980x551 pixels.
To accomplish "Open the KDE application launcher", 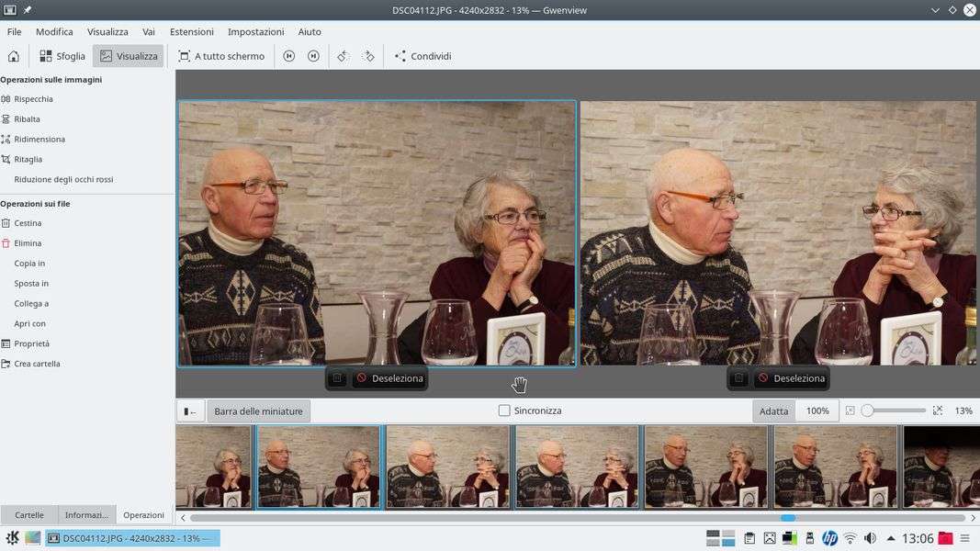I will tap(13, 538).
